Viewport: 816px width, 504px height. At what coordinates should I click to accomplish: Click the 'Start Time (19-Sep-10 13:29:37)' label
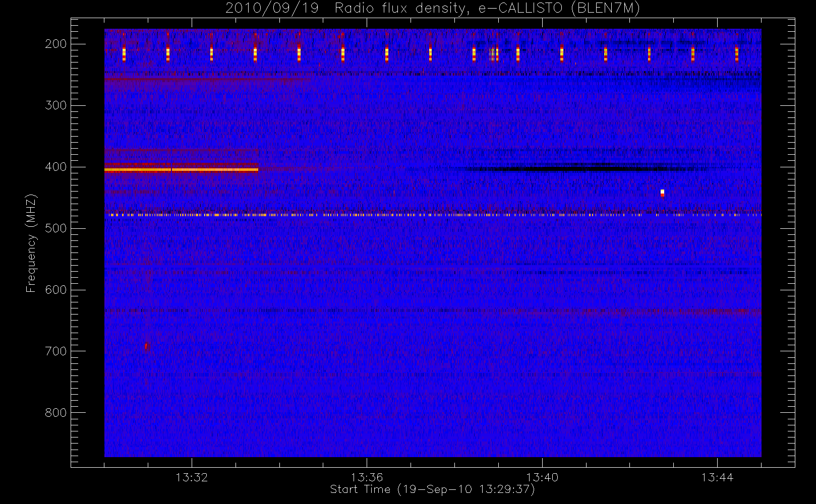coord(432,489)
